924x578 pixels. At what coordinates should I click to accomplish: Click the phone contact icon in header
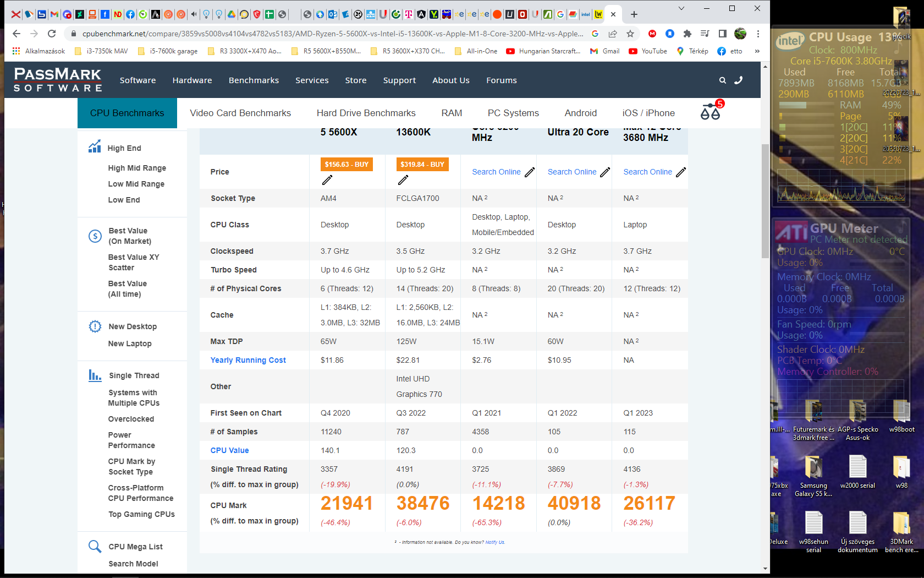(x=739, y=80)
